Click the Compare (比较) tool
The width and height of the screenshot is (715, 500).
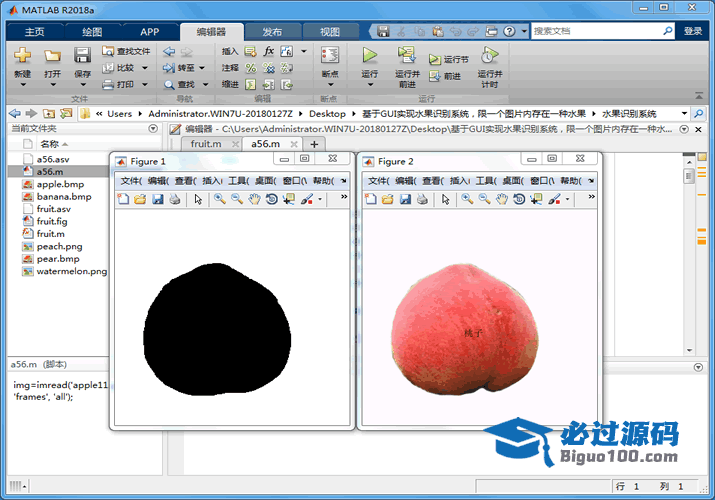coord(119,68)
